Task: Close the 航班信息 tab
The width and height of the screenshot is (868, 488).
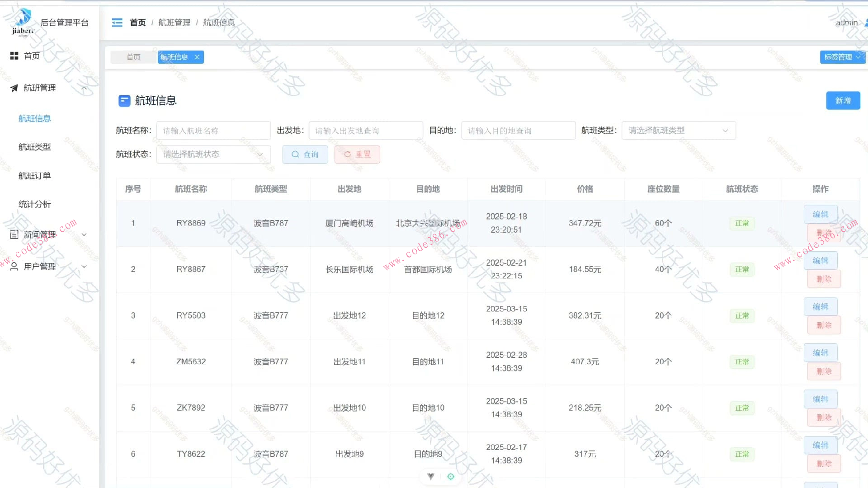Action: 197,57
